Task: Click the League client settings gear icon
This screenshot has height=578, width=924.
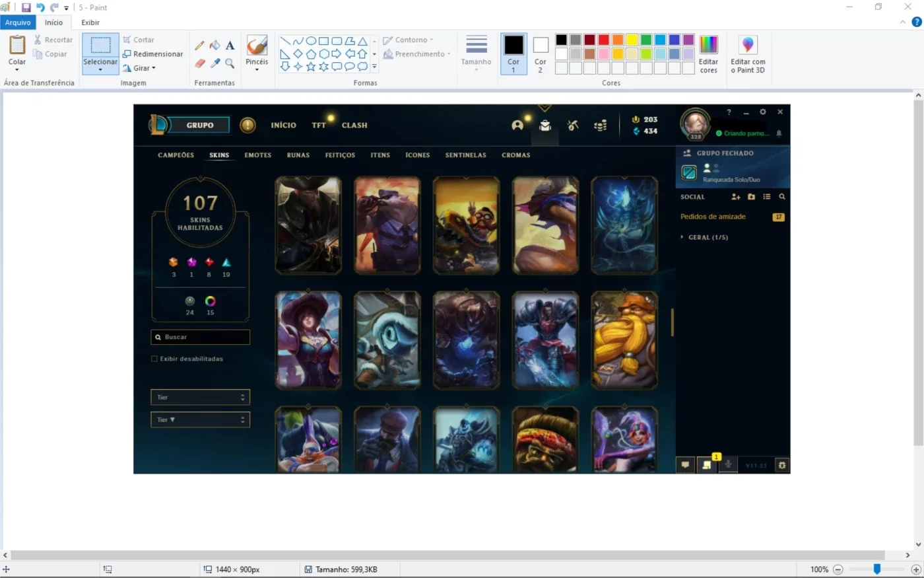Action: coord(763,112)
